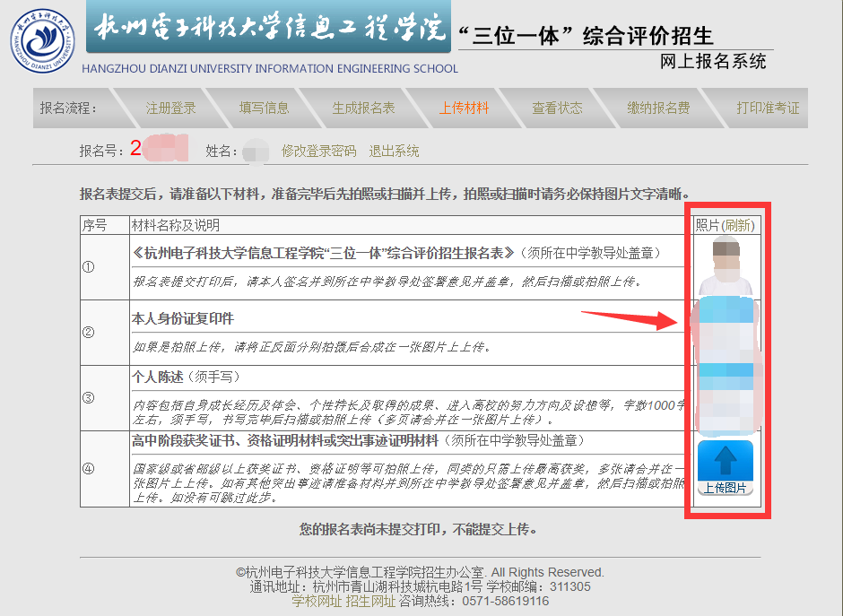Open the 招生网址 footer link

click(x=370, y=601)
